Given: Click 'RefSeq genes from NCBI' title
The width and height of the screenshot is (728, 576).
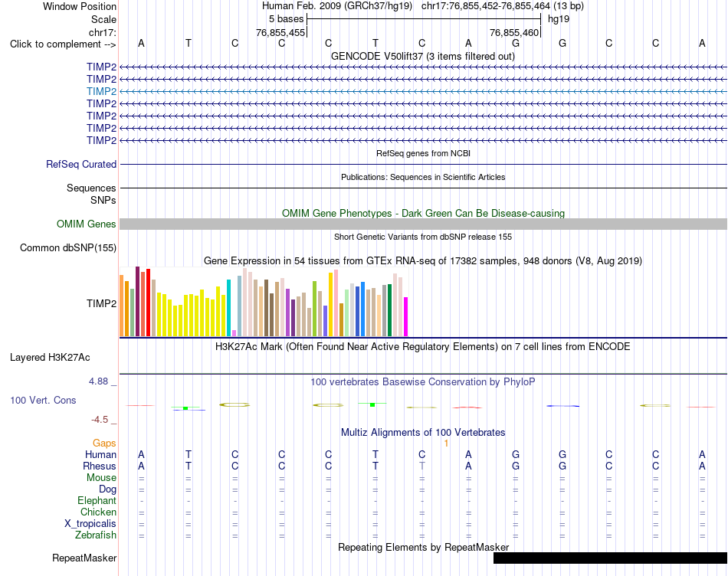Looking at the screenshot, I should point(423,153).
